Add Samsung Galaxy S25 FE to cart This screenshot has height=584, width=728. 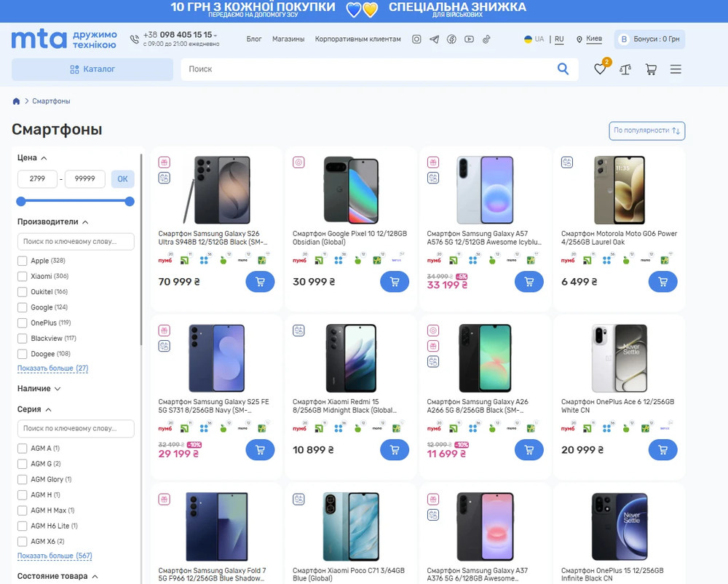[260, 450]
